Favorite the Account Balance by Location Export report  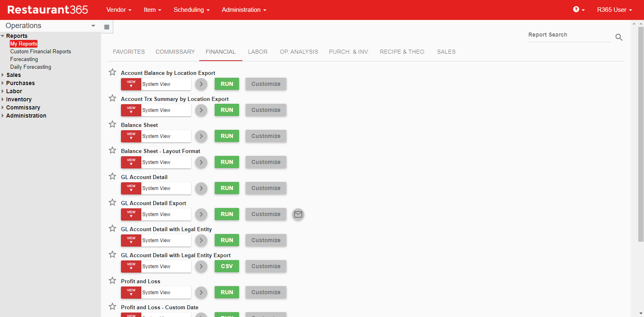pyautogui.click(x=112, y=72)
